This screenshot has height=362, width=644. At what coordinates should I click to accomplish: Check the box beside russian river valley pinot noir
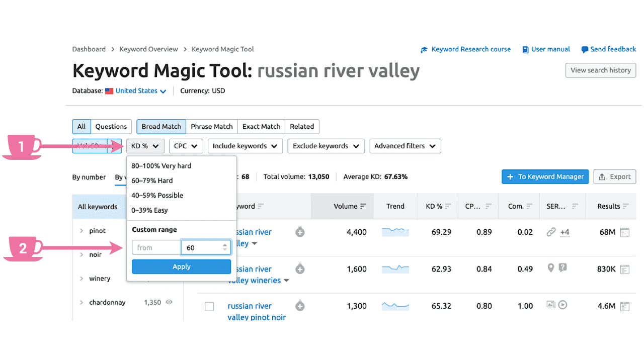click(209, 306)
